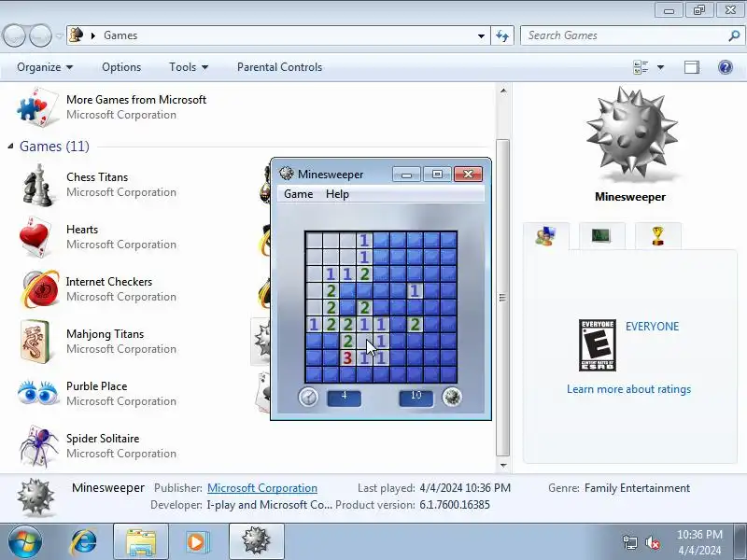Reveal the bottom-left covered Minesweeper tile
747x560 pixels.
314,374
